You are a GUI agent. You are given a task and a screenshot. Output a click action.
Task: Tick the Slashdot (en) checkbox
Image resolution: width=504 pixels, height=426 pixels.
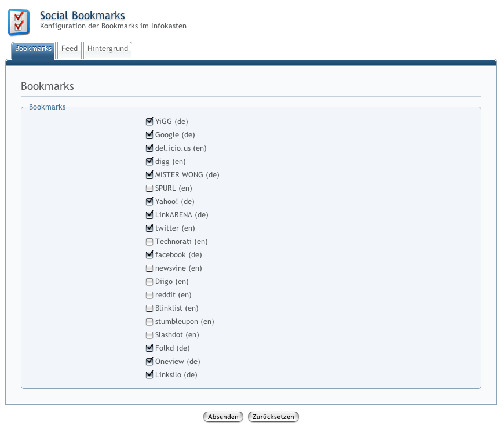click(149, 335)
